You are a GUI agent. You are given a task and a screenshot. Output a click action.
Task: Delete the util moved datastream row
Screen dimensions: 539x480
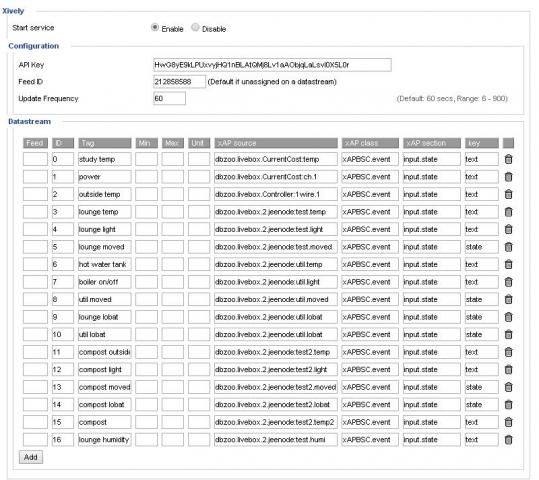click(508, 299)
